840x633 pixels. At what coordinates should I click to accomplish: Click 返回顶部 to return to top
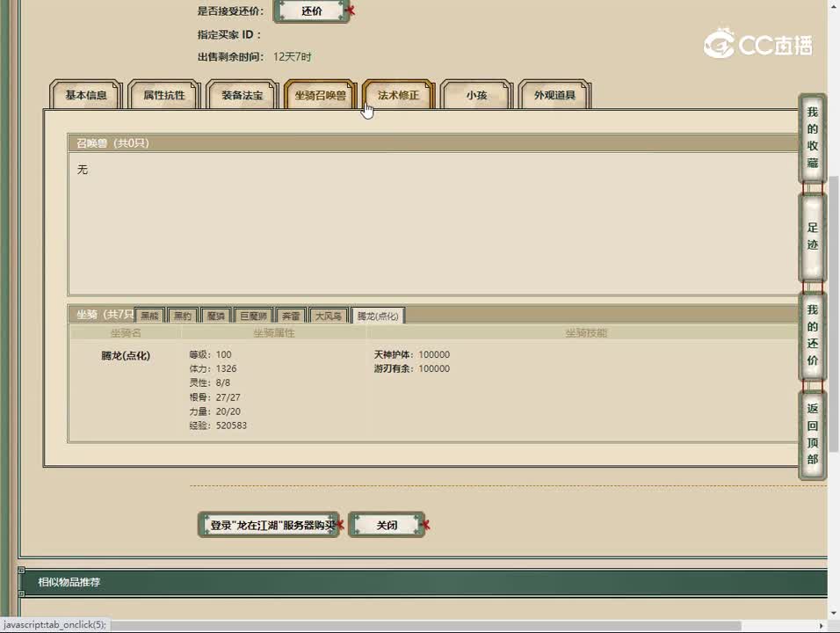click(x=812, y=434)
